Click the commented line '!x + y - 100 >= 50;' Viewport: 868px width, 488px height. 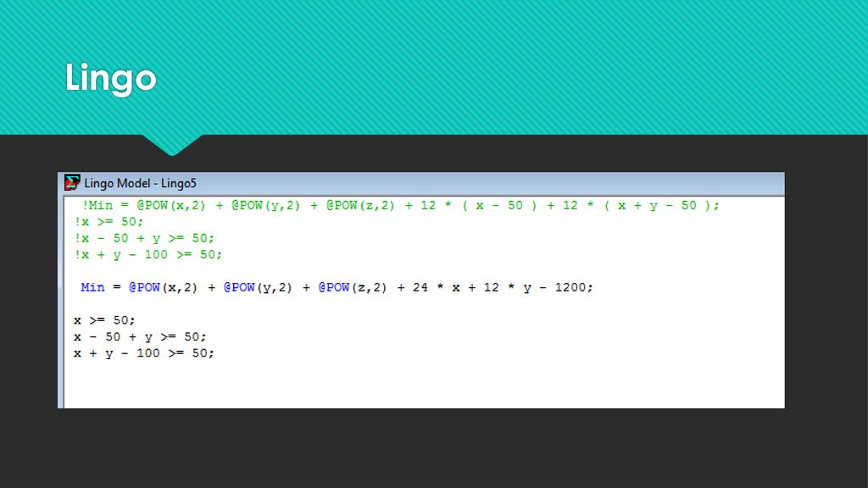147,254
